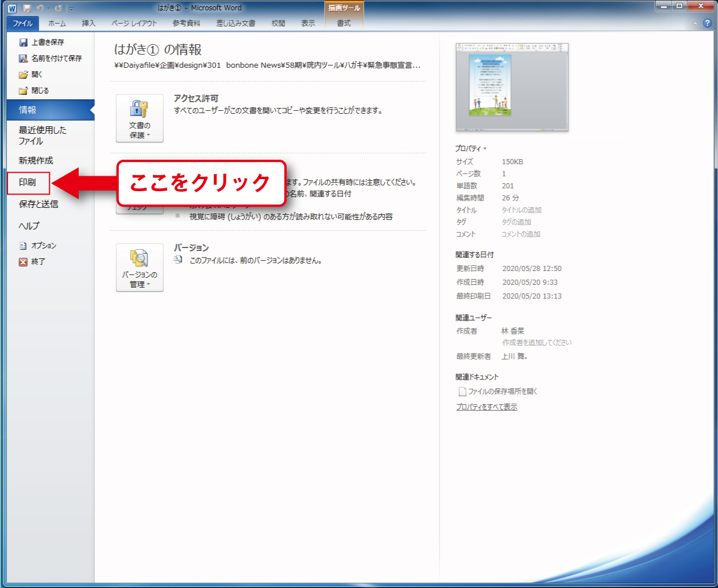Click the Save icon in quick access toolbar
The height and width of the screenshot is (588, 718).
(x=27, y=8)
